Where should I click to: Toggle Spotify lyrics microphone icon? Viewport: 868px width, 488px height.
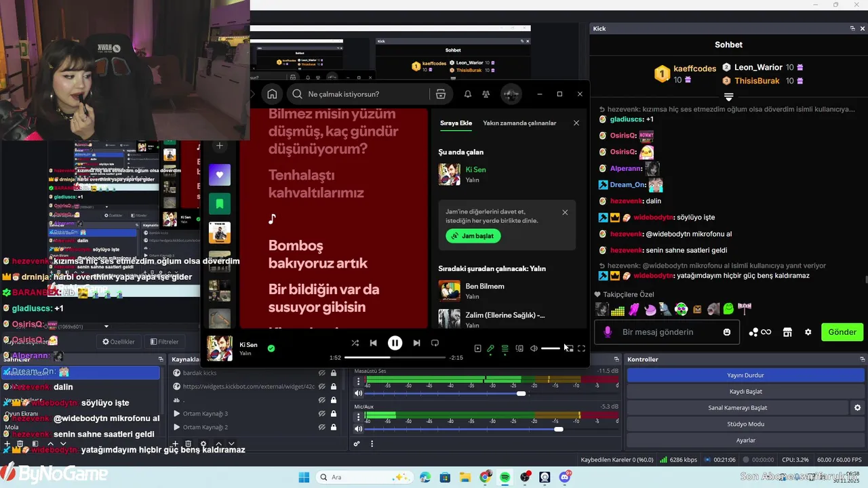pos(491,348)
